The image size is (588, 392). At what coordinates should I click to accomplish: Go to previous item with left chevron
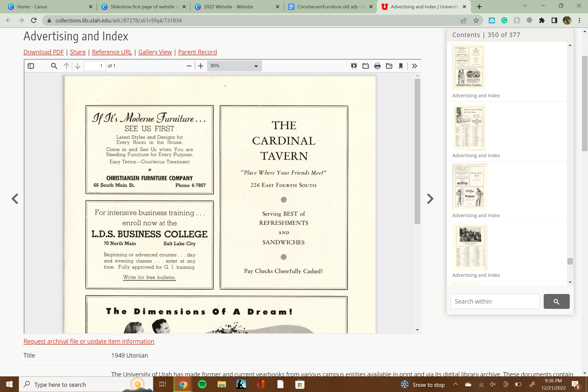coord(15,199)
